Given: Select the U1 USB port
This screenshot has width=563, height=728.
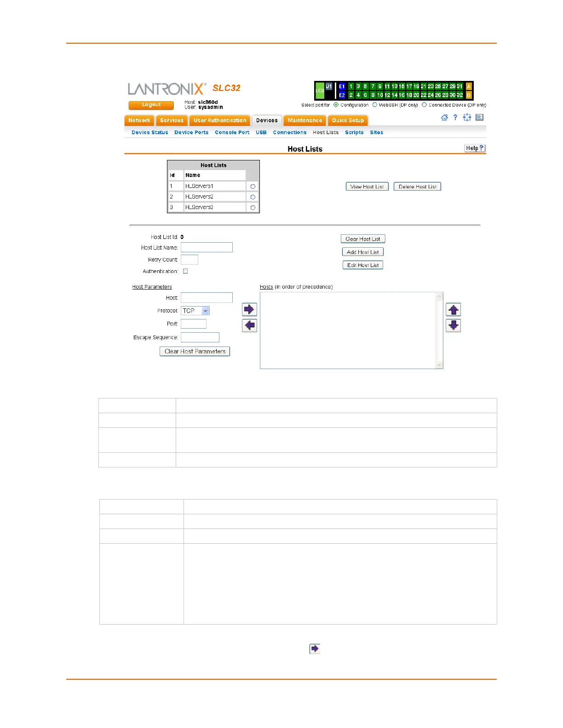Looking at the screenshot, I should [329, 86].
